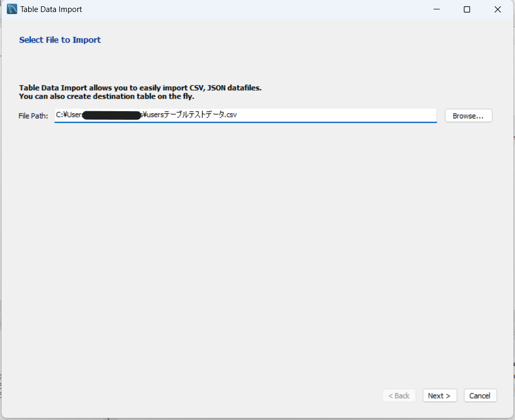Click the 'Table Data Import' window title text

click(x=51, y=9)
